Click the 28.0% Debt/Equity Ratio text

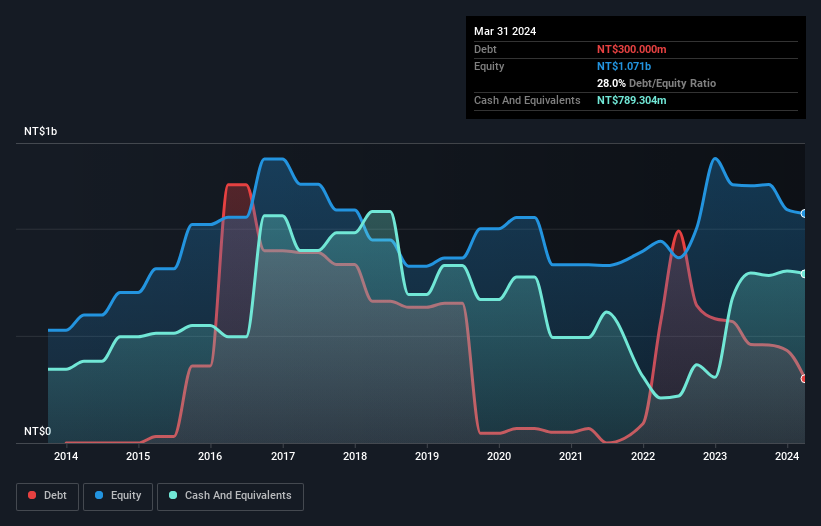pos(656,83)
